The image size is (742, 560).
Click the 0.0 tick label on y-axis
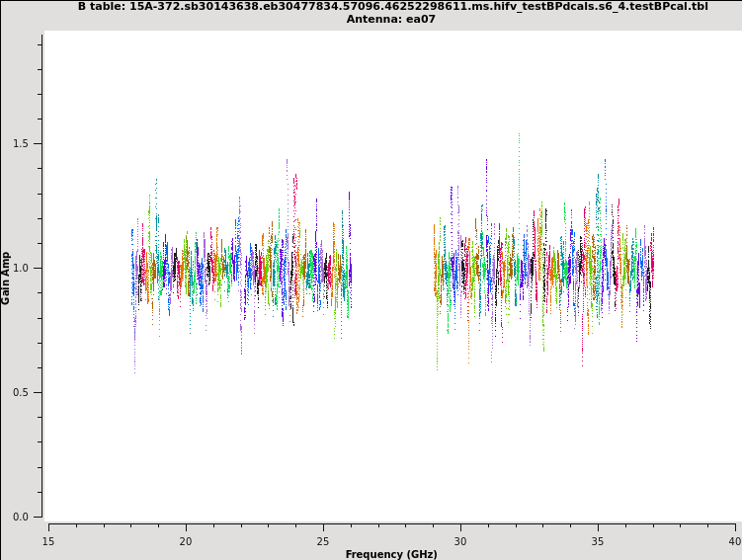tap(20, 517)
